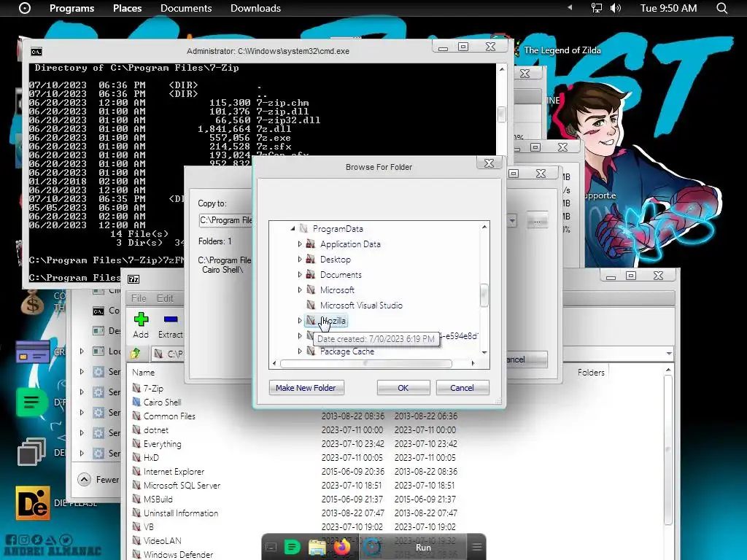
Task: Open File Explorer from the dock
Action: [x=317, y=547]
